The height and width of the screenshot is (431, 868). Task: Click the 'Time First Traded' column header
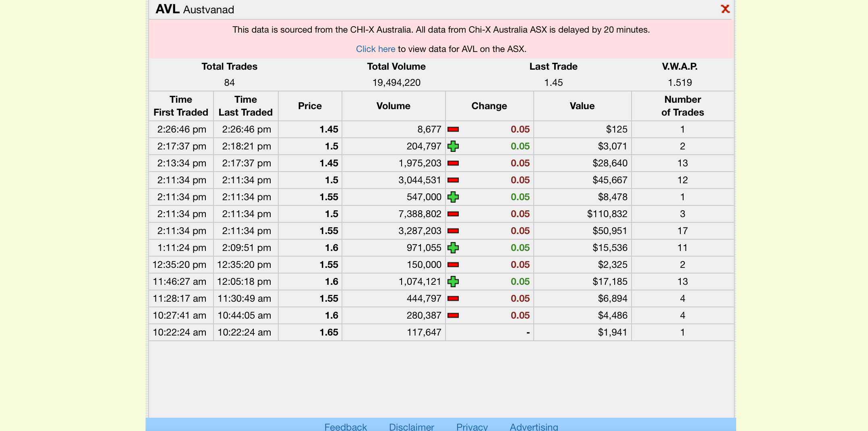pos(181,106)
